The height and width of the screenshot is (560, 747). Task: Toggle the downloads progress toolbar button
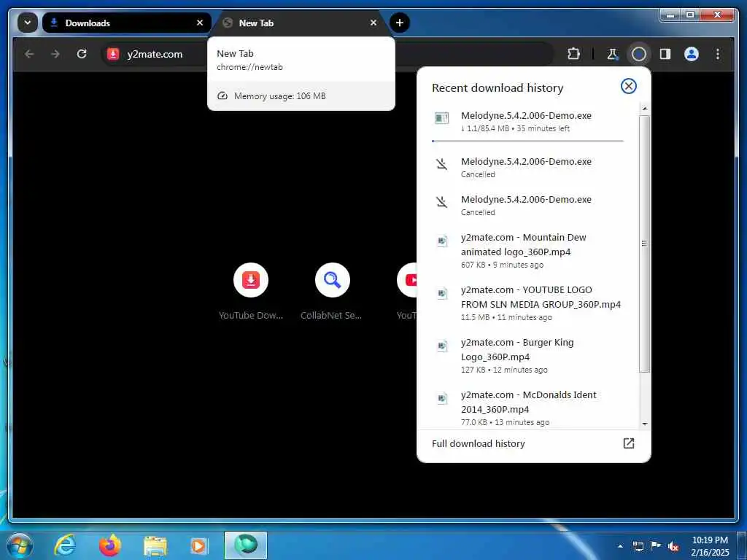[639, 54]
